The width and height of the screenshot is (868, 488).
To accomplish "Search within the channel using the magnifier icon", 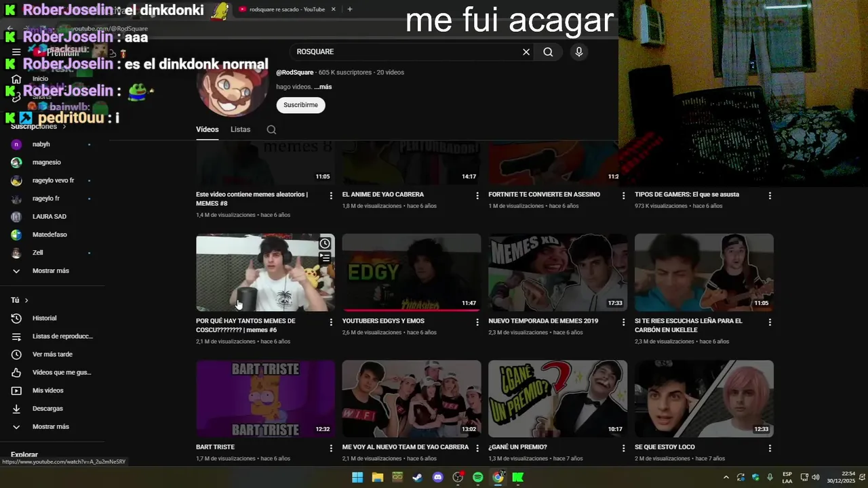I will pos(271,129).
